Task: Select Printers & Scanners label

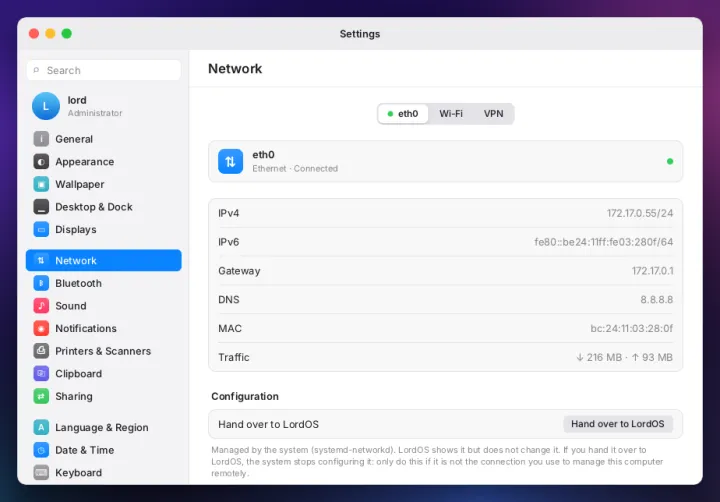Action: (103, 351)
